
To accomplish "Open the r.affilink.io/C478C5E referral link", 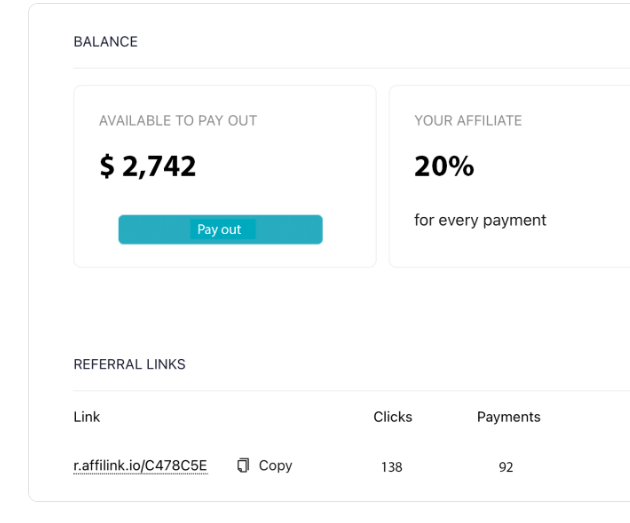I will [x=140, y=466].
